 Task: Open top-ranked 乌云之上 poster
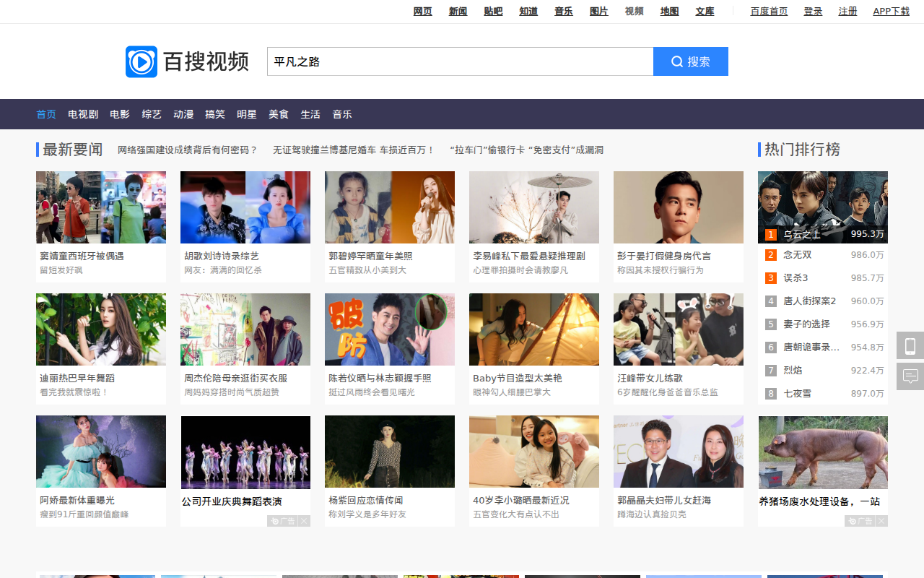click(823, 207)
